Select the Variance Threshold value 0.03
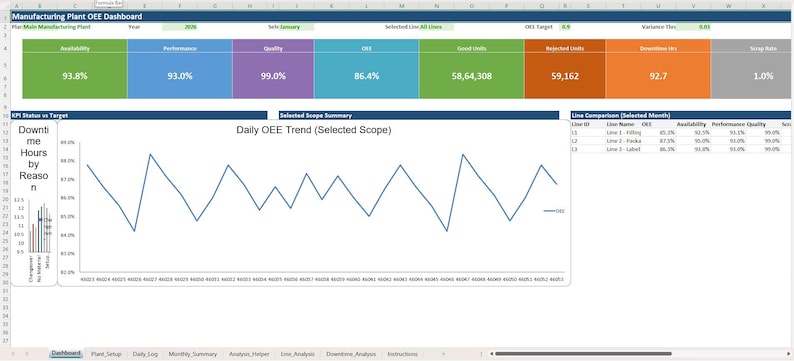794x361 pixels. click(x=693, y=27)
